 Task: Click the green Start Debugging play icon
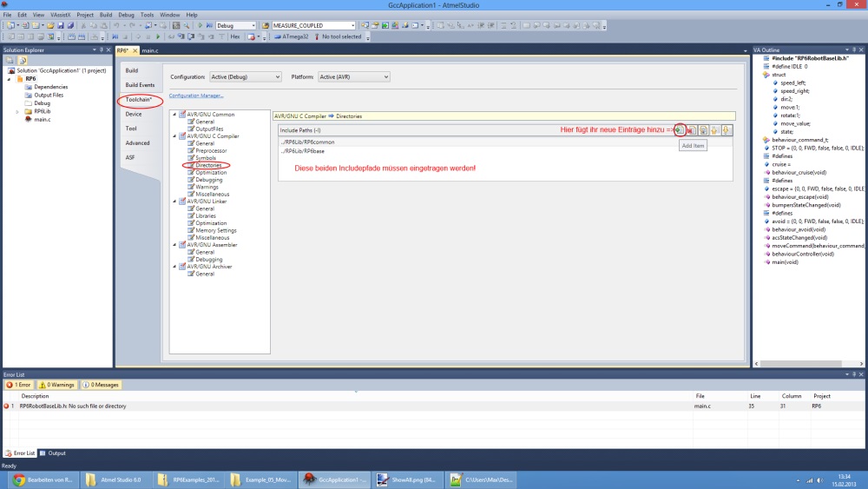(x=201, y=26)
